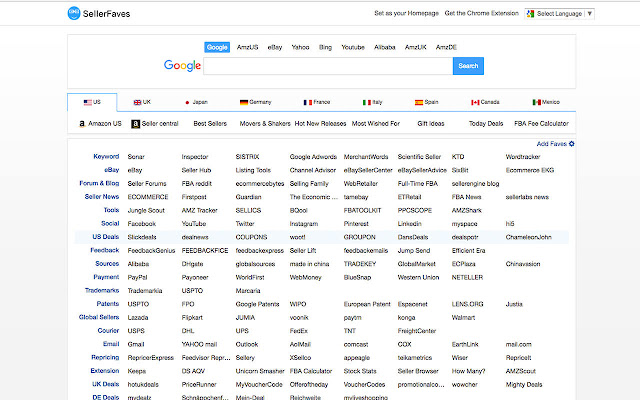640x400 pixels.
Task: Open Seller Forums in Forum & Blog row
Action: click(147, 184)
